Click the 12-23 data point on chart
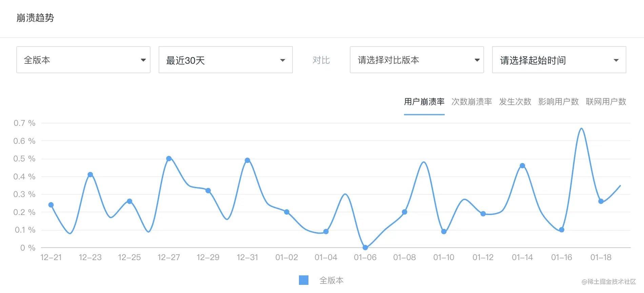 pos(90,175)
